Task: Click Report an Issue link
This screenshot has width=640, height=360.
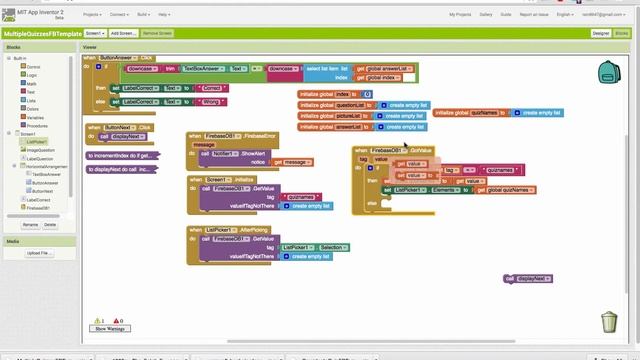Action: (534, 15)
